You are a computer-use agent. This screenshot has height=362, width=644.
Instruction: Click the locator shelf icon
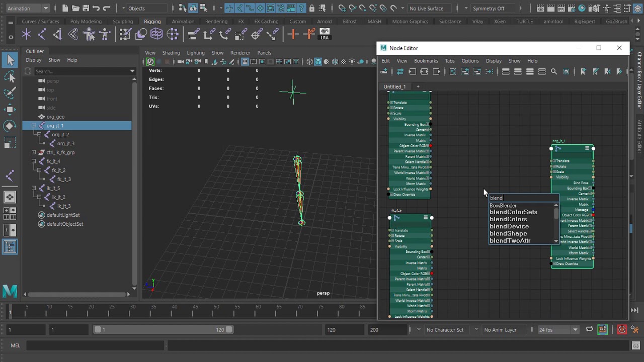(26, 34)
